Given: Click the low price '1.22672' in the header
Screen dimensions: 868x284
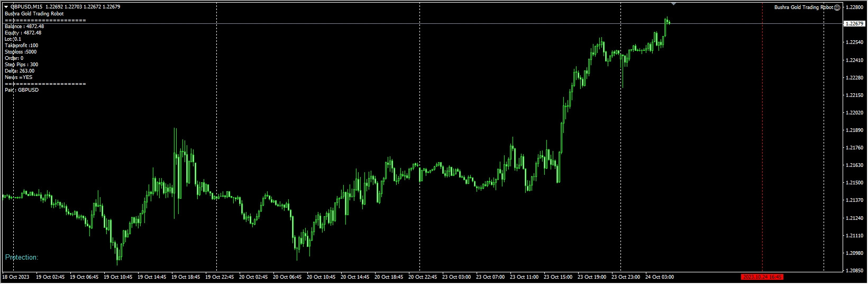Looking at the screenshot, I should pos(93,7).
